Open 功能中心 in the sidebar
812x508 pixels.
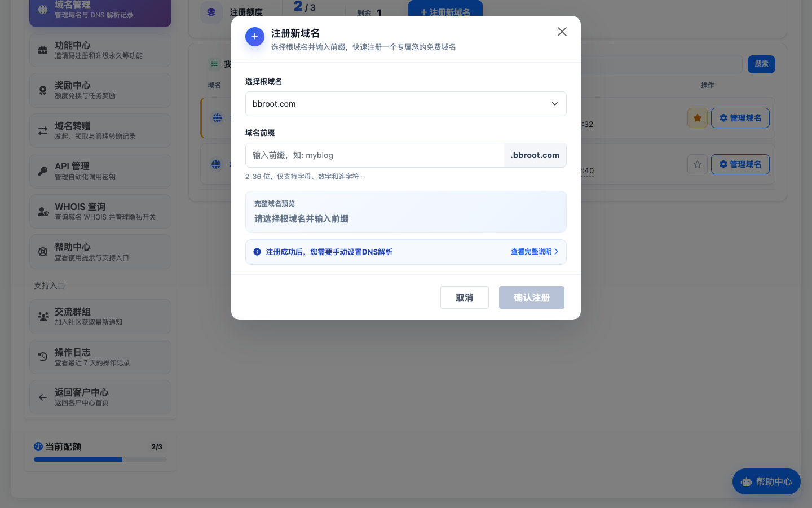100,50
